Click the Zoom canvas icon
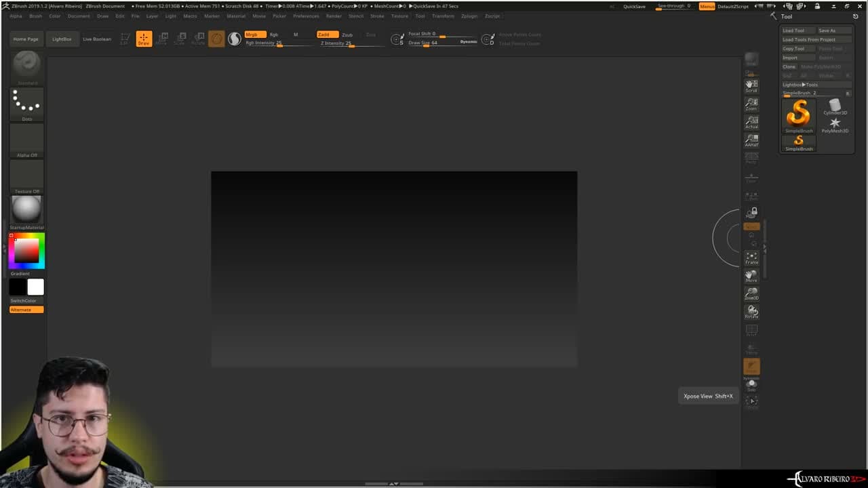 point(751,104)
